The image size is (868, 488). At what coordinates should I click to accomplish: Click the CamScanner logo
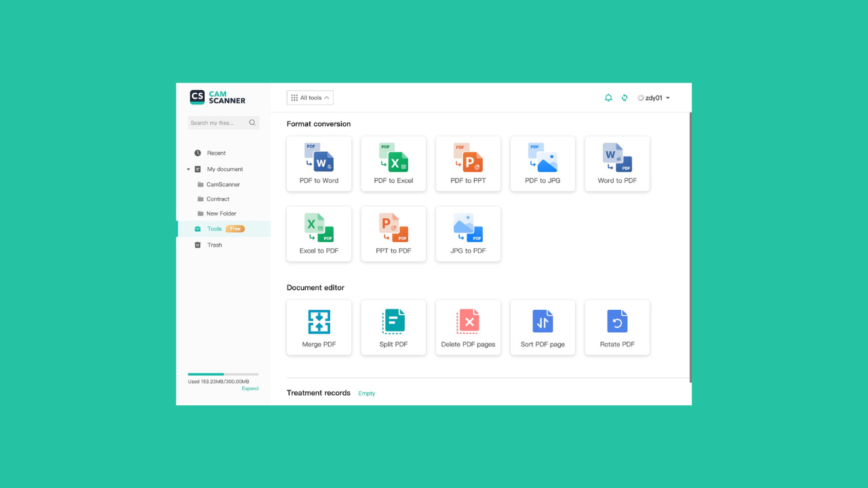(218, 97)
